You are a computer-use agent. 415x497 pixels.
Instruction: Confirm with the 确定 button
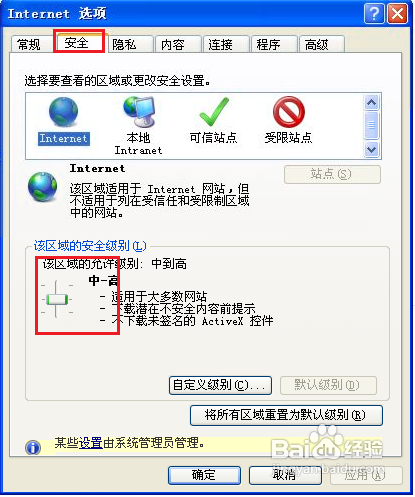click(204, 475)
